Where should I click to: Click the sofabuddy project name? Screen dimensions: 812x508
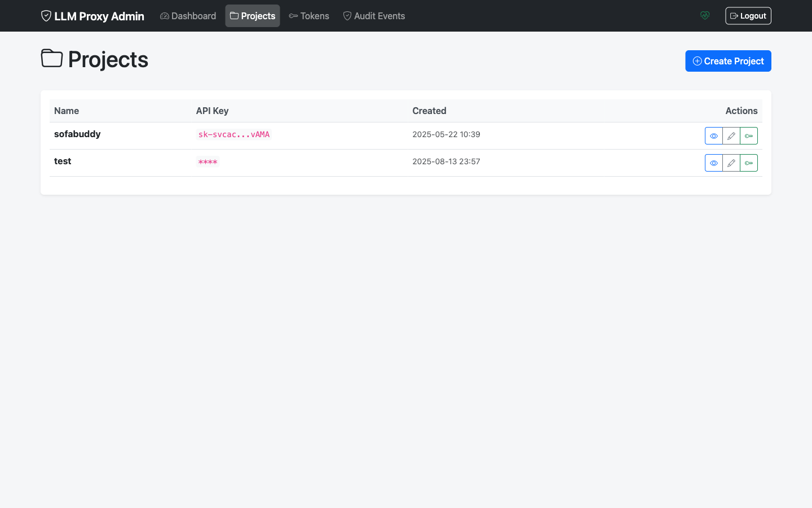coord(77,134)
